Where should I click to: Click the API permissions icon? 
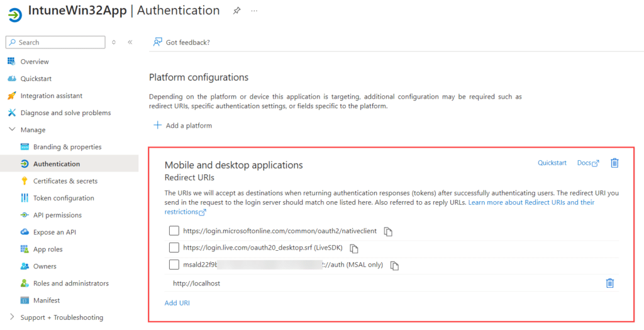(25, 215)
